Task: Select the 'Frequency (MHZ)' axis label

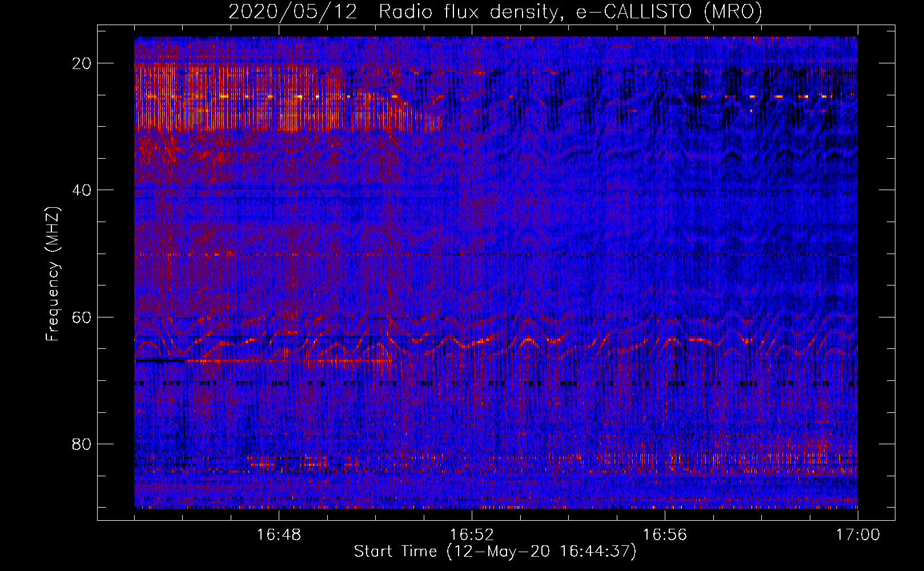Action: pos(52,274)
